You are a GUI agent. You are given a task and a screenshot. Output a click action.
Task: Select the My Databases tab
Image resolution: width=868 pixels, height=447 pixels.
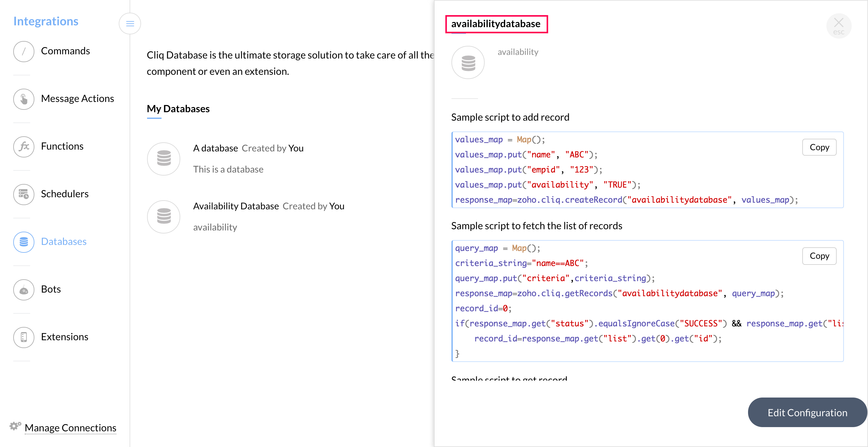pos(178,109)
